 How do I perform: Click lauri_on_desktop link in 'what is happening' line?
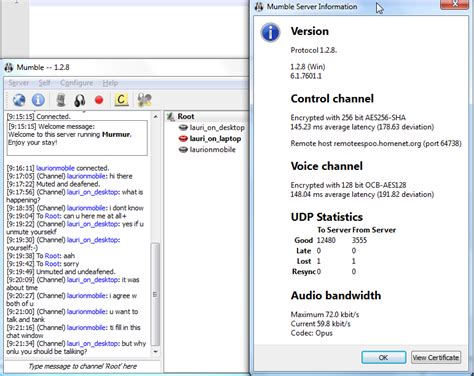coord(93,192)
